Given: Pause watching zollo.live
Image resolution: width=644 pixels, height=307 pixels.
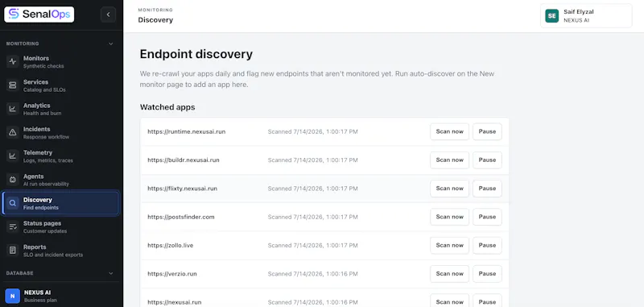Looking at the screenshot, I should coord(487,245).
